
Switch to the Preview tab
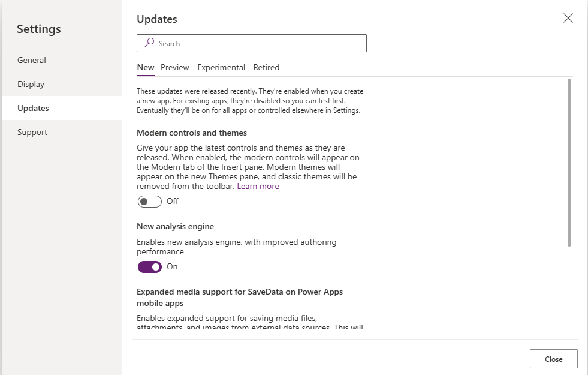[x=175, y=68]
